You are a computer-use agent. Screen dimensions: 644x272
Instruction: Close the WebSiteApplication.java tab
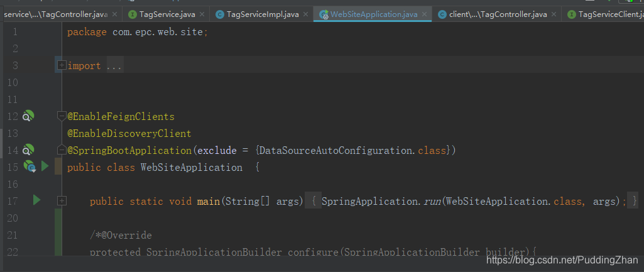click(x=424, y=14)
